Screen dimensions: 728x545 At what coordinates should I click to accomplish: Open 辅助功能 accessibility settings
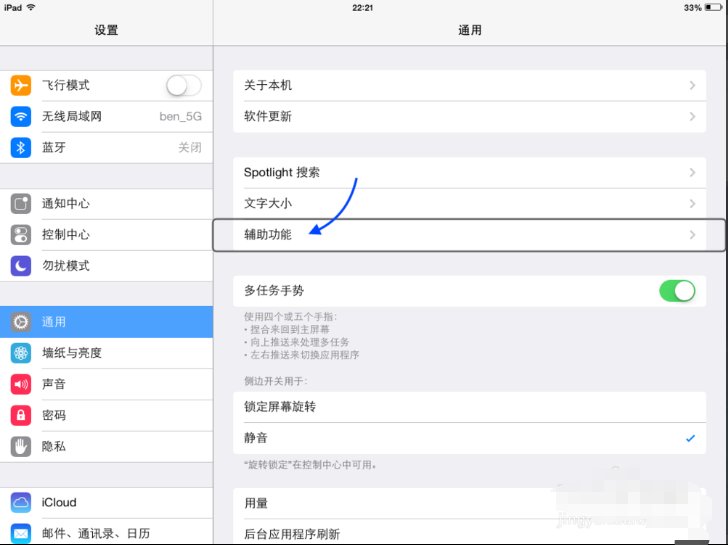coord(469,235)
